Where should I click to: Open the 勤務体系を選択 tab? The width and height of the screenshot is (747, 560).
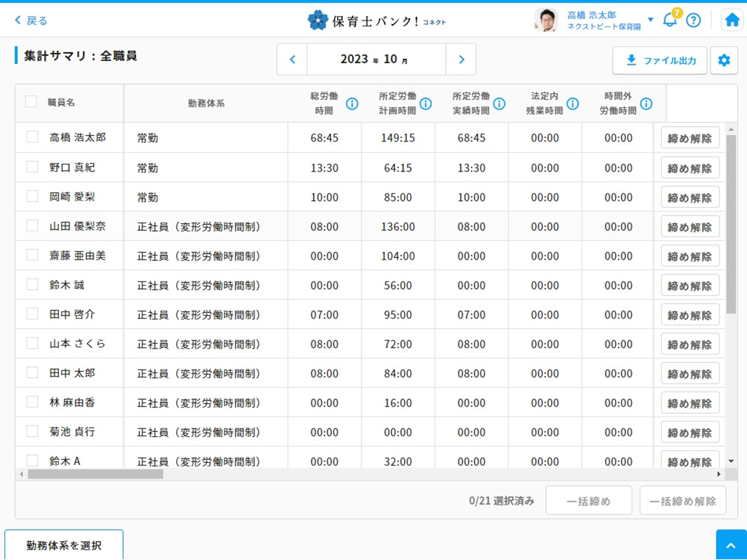[x=64, y=545]
